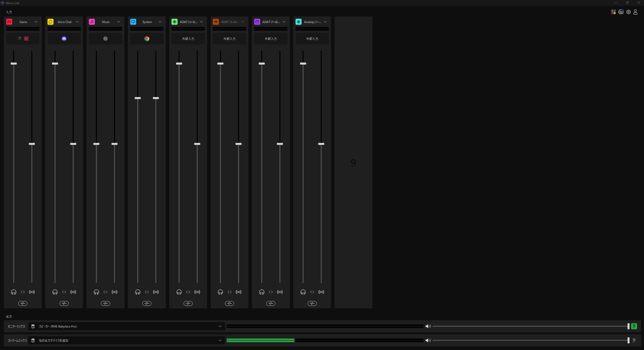Open effects for the Game channel
Screen dimensions: 644x350
pyautogui.click(x=23, y=303)
